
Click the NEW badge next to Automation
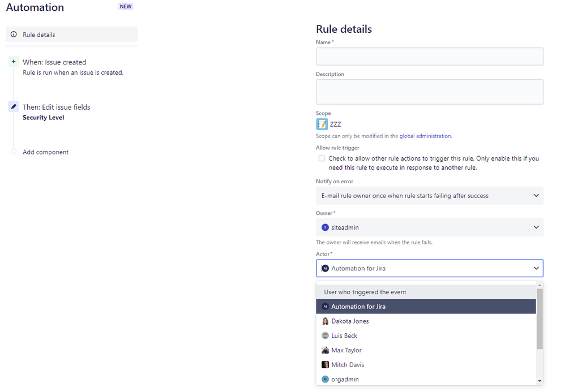(x=125, y=6)
